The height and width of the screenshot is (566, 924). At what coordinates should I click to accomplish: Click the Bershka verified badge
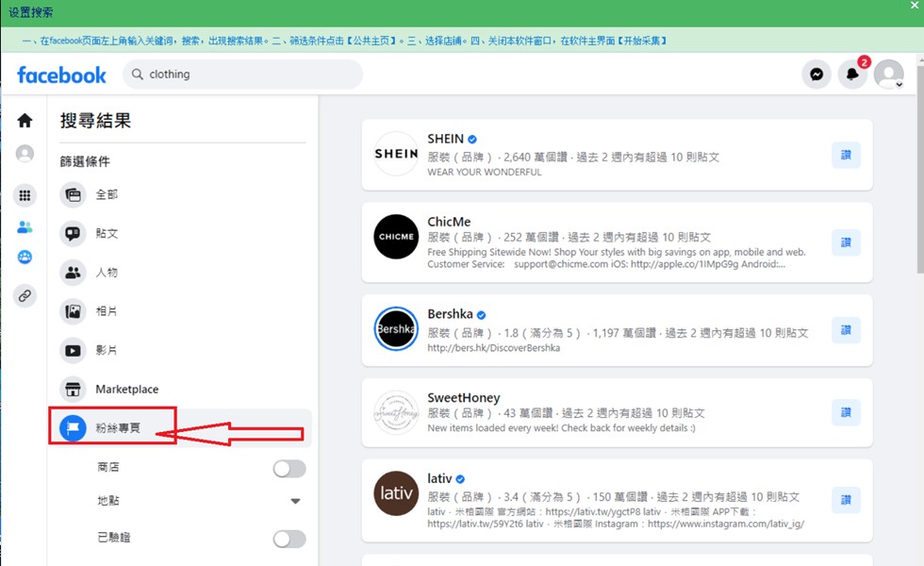coord(481,315)
